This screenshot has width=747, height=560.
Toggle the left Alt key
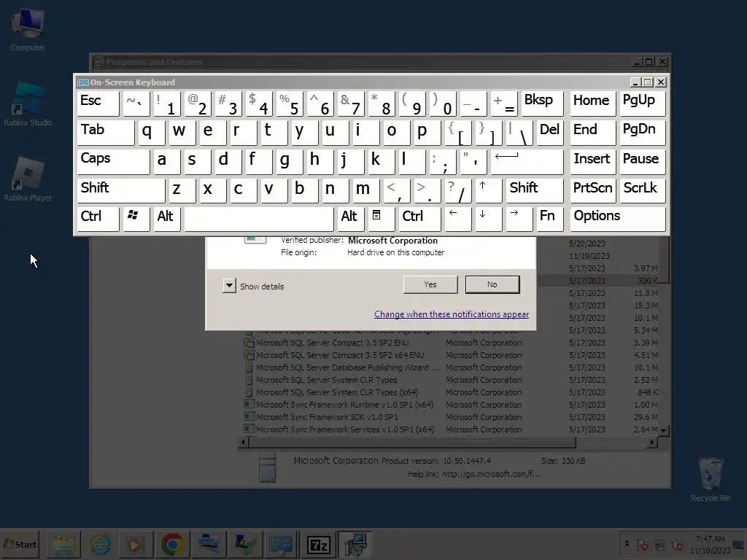point(166,219)
